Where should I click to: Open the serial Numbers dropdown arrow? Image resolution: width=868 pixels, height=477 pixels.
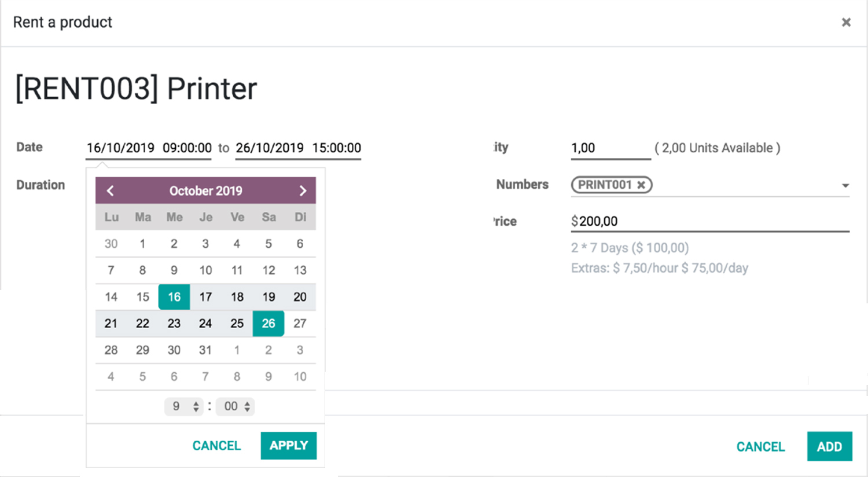tap(845, 186)
